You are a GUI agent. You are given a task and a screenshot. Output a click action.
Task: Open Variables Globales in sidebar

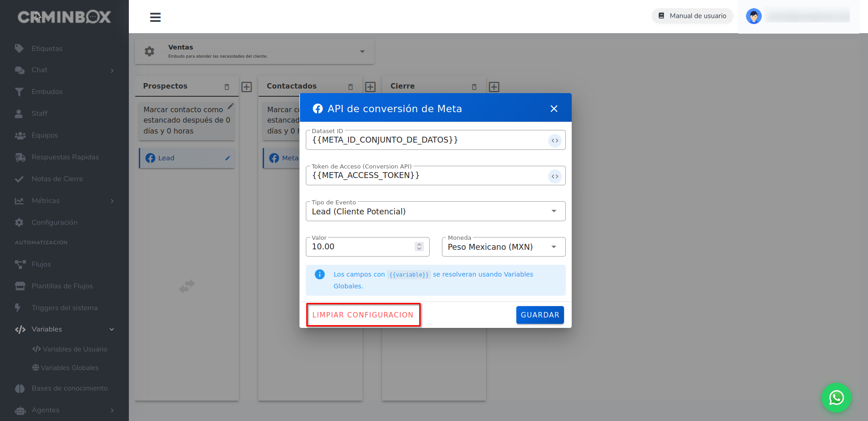[x=69, y=368]
